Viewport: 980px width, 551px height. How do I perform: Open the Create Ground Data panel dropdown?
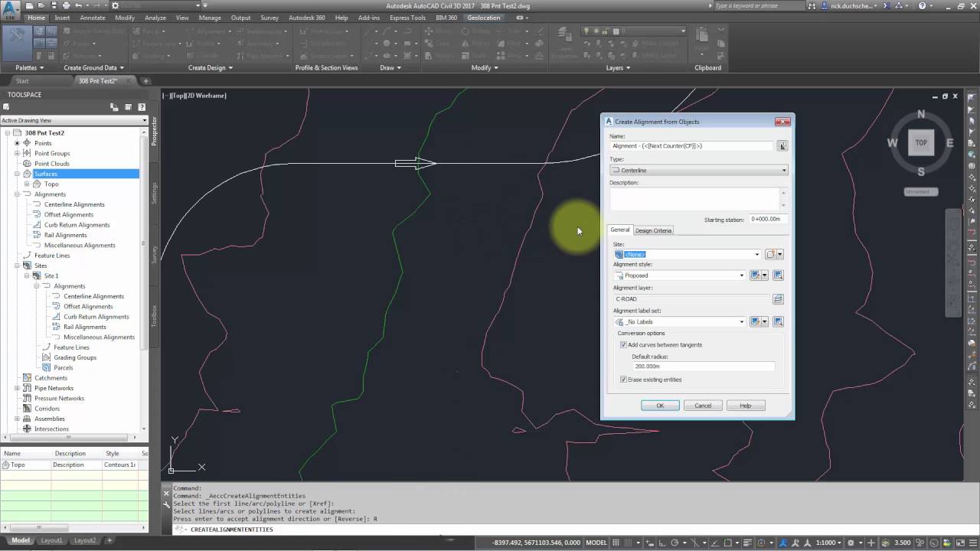(93, 67)
